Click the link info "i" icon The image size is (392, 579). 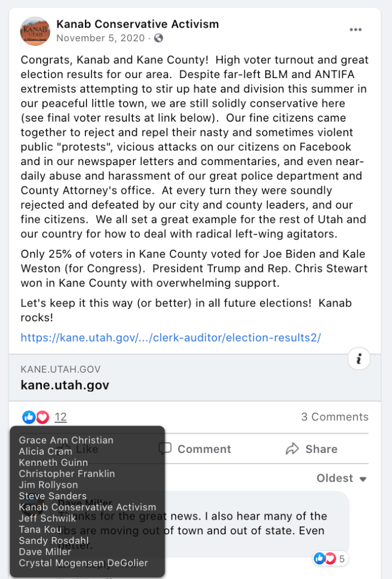click(359, 358)
